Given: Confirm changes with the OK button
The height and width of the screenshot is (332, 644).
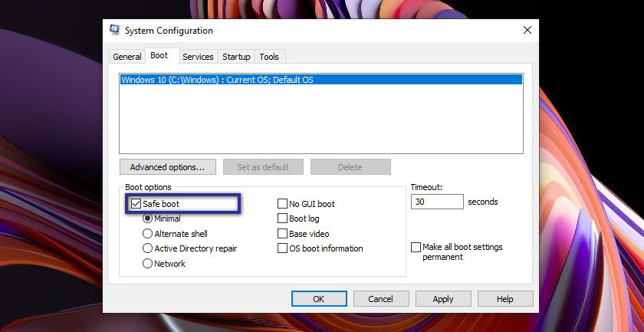Looking at the screenshot, I should tap(319, 299).
